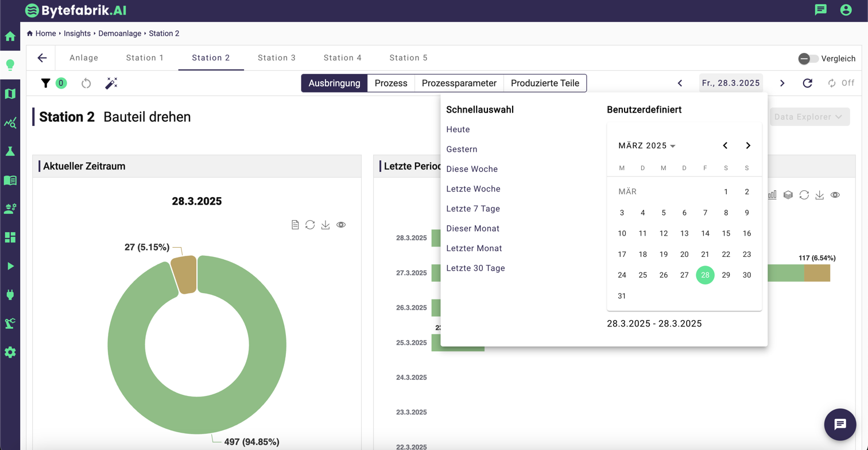
Task: Open the user account profile icon
Action: click(846, 10)
